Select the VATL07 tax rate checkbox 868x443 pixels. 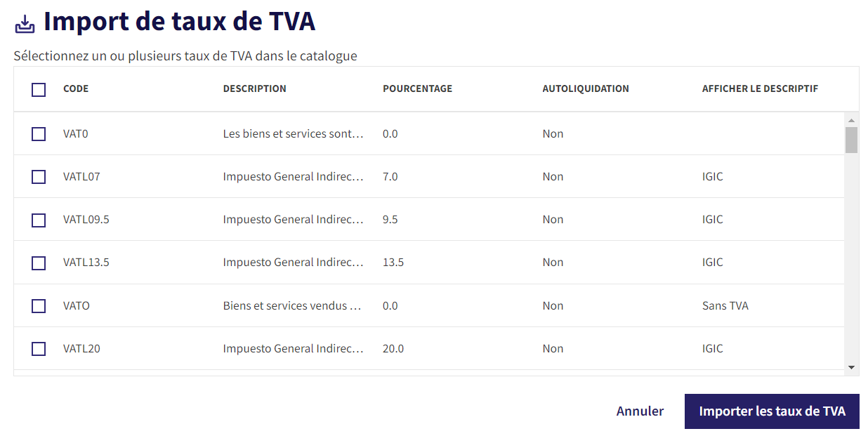pyautogui.click(x=39, y=177)
